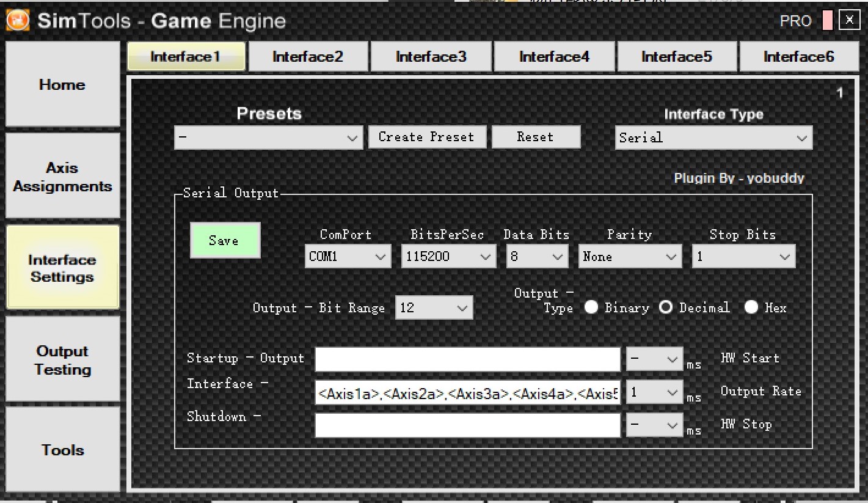Viewport: 868px width, 503px height.
Task: Click the Reset button
Action: [535, 137]
